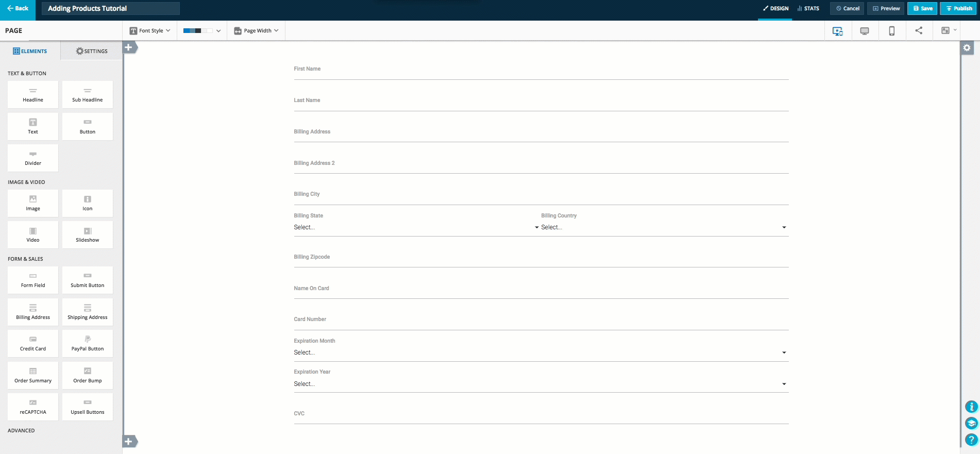
Task: Click the info circle icon
Action: click(971, 407)
